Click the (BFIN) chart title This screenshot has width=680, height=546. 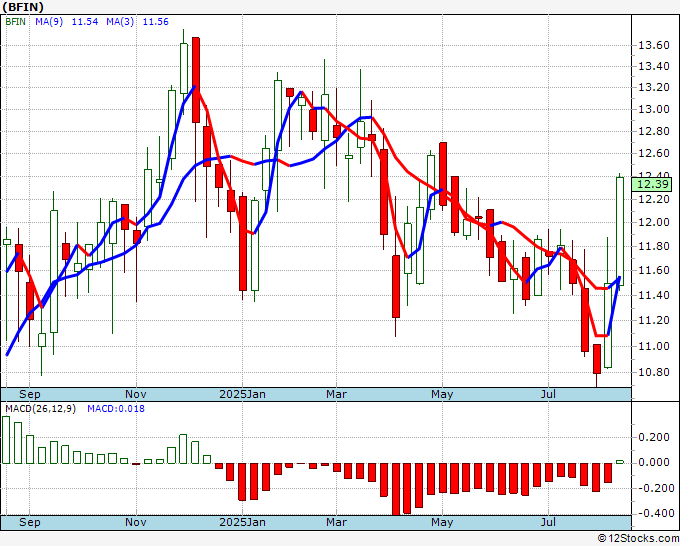point(23,7)
